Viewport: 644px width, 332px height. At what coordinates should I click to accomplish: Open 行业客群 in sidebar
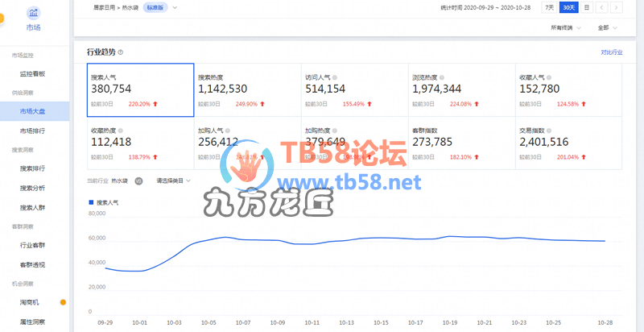pyautogui.click(x=32, y=245)
